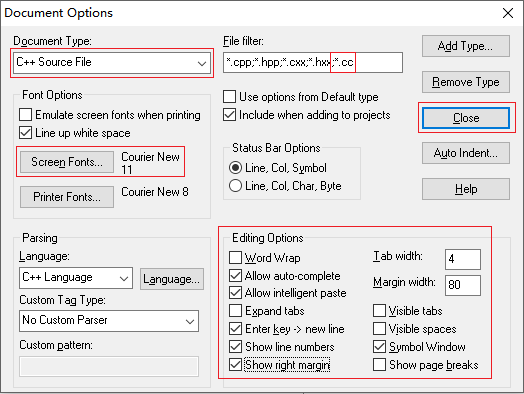Viewport: 524px width, 394px height.
Task: Open the Screen Fonts dialog
Action: [x=67, y=162]
